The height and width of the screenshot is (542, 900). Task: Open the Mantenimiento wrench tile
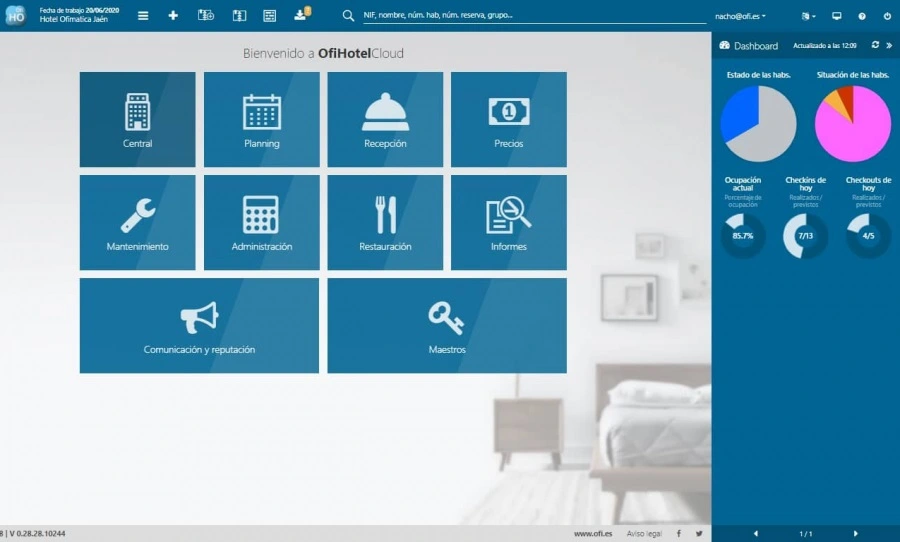click(138, 223)
